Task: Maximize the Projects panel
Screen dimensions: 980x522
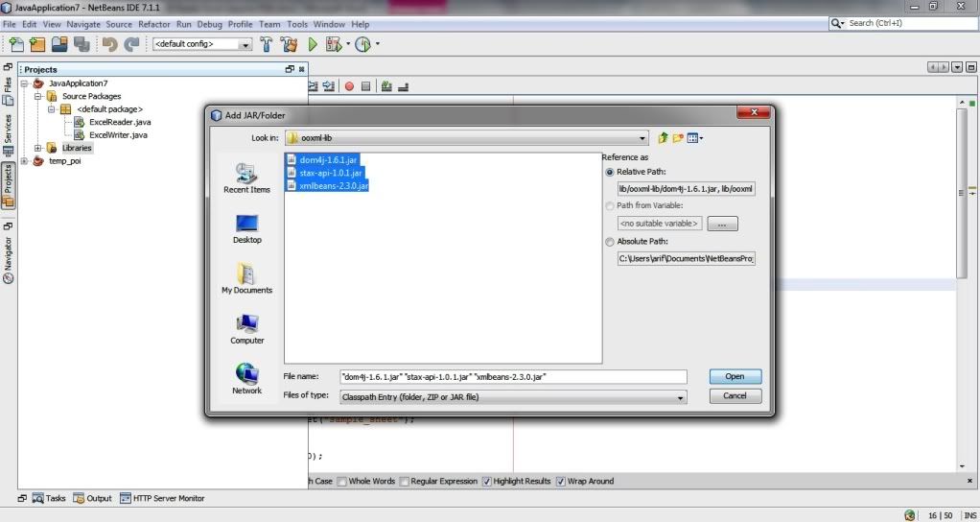Action: coord(290,69)
